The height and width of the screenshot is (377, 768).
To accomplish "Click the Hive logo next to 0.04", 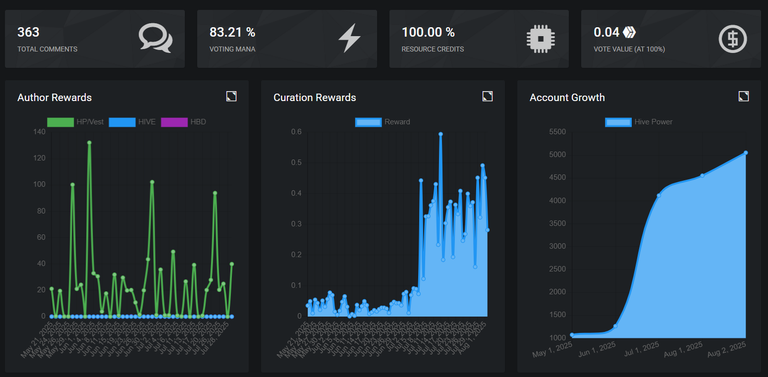I will (629, 33).
